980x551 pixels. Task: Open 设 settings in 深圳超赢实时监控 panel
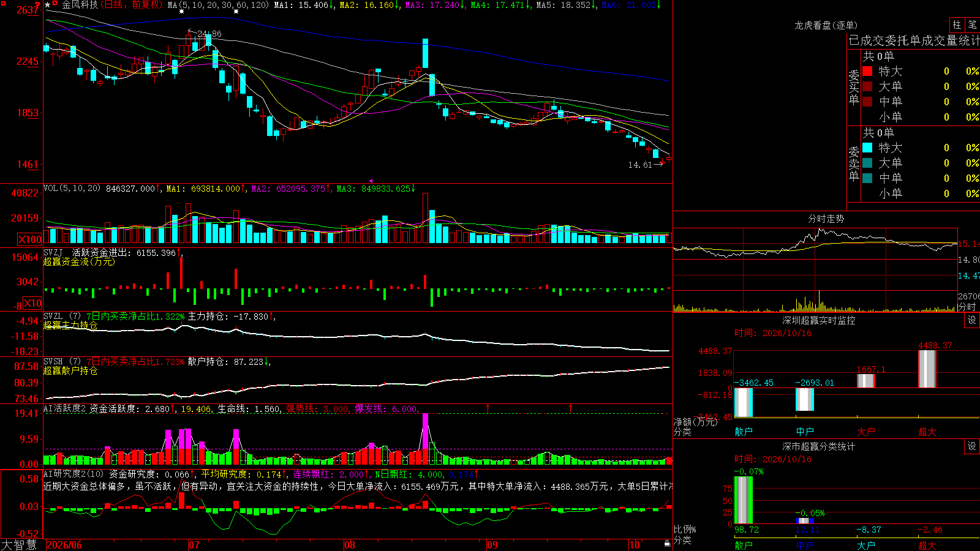point(972,320)
